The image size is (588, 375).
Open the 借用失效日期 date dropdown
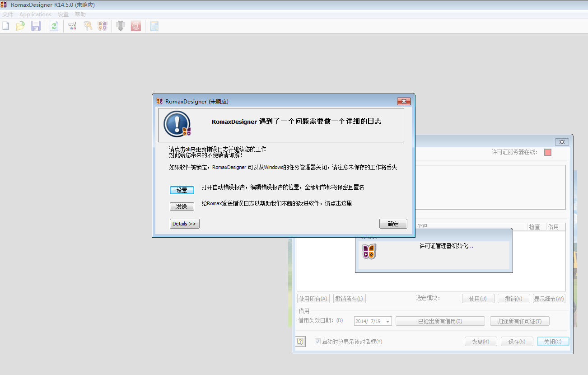click(x=387, y=321)
